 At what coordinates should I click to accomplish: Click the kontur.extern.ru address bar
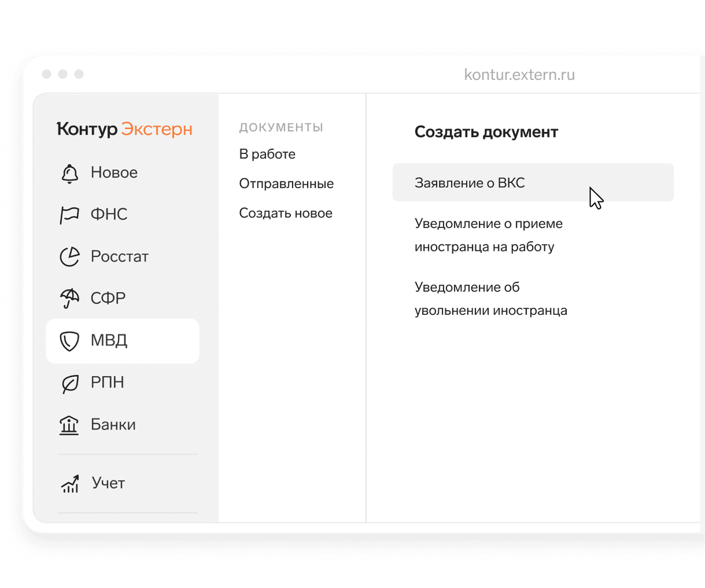[x=519, y=75]
